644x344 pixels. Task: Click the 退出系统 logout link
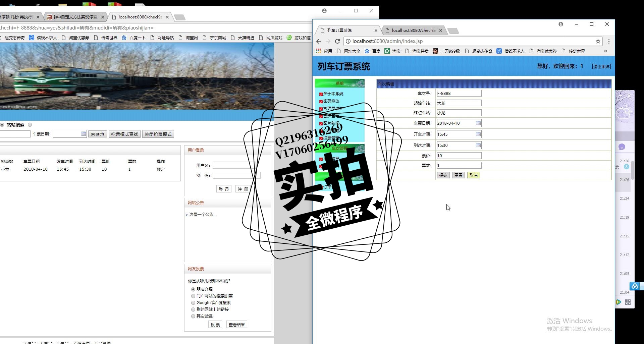pos(601,66)
